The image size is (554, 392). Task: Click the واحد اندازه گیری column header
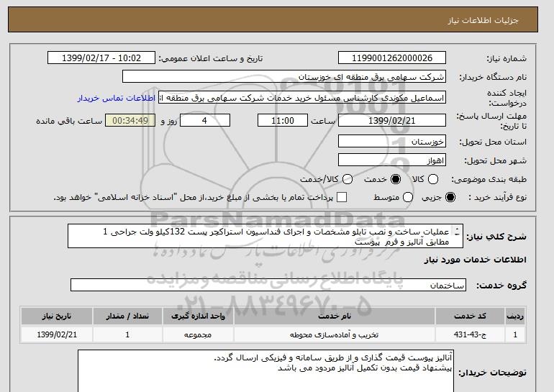pos(198,316)
